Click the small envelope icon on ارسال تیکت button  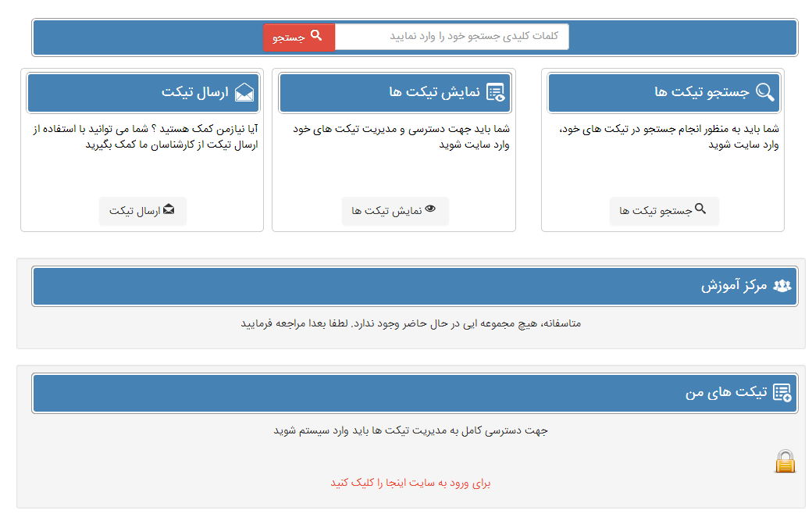click(169, 209)
